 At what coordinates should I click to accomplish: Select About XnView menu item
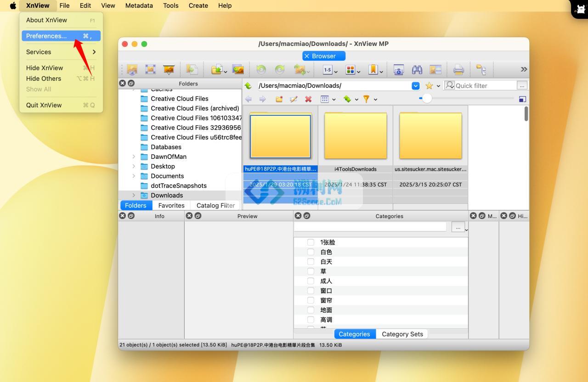coord(61,20)
